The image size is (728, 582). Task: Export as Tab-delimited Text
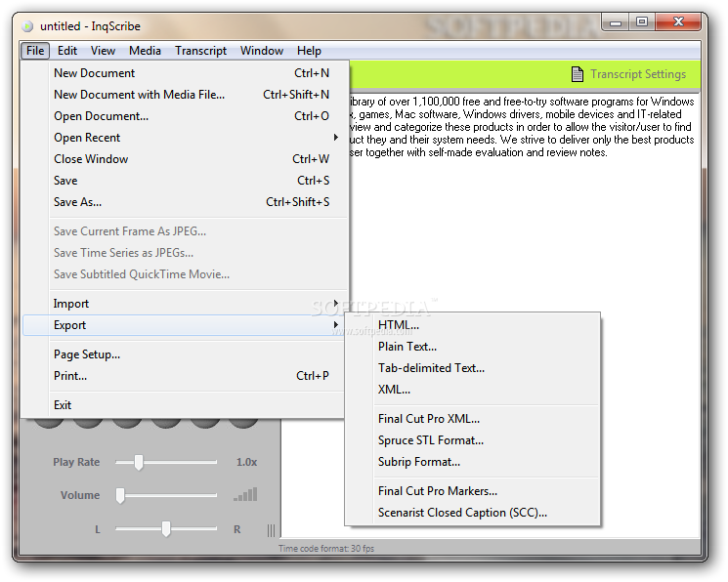point(473,368)
